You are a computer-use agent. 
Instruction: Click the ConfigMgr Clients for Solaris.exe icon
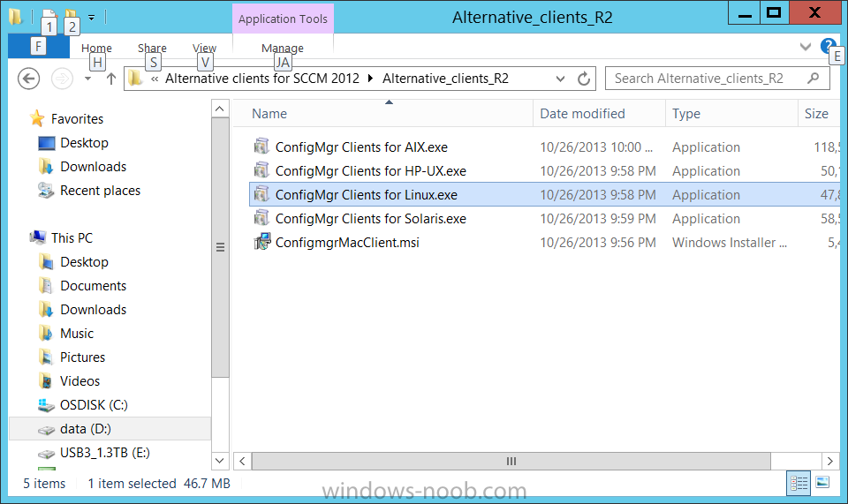point(261,218)
